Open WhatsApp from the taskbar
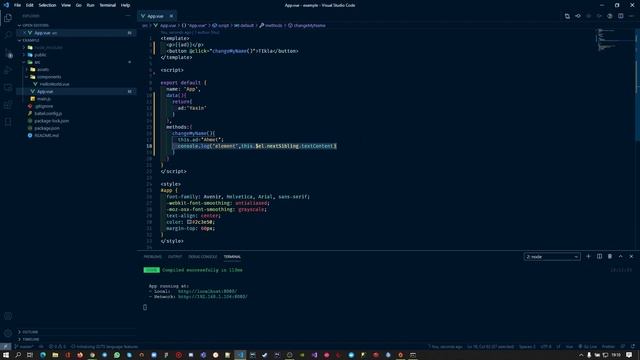Screen dimensions: 640x360 [x=117, y=355]
